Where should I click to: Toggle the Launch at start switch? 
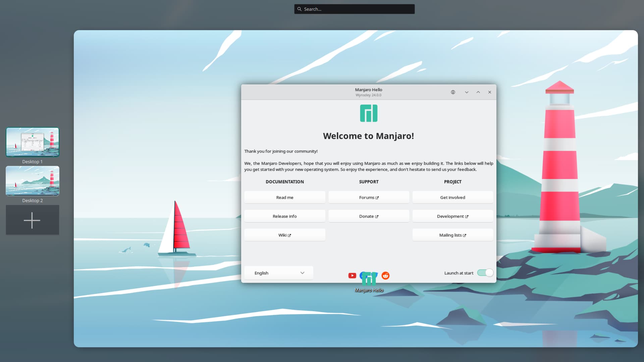(485, 273)
